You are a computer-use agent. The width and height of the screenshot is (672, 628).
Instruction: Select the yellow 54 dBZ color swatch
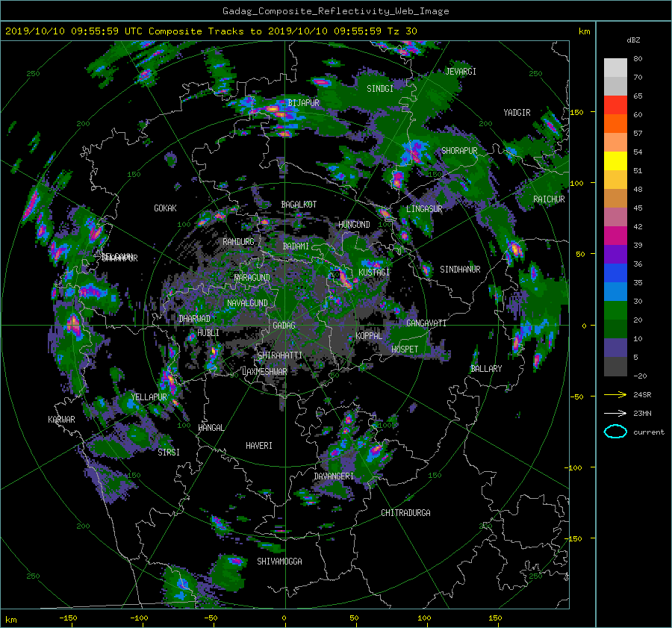tap(615, 161)
